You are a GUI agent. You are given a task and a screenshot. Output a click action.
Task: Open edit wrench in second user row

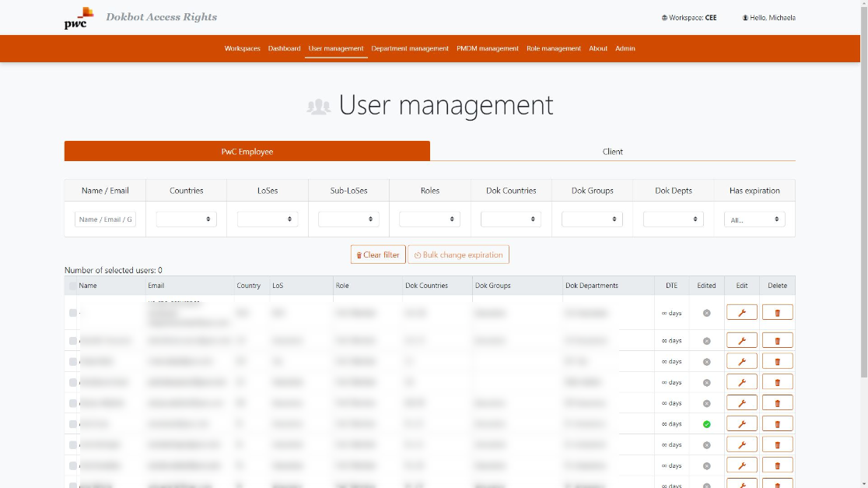742,341
